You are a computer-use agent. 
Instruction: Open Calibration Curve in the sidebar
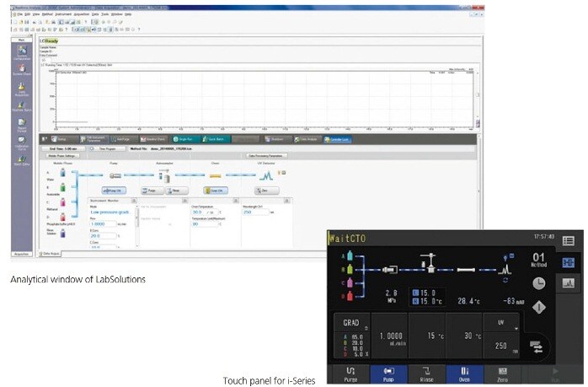coord(22,143)
